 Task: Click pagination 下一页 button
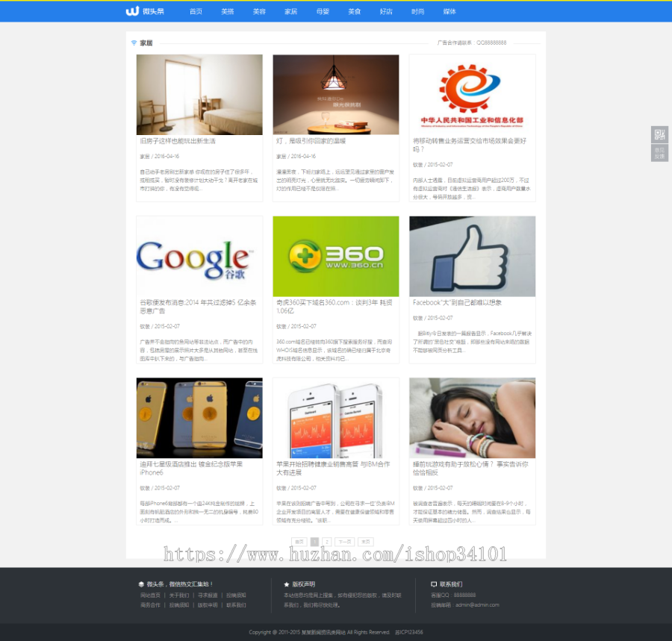point(344,542)
